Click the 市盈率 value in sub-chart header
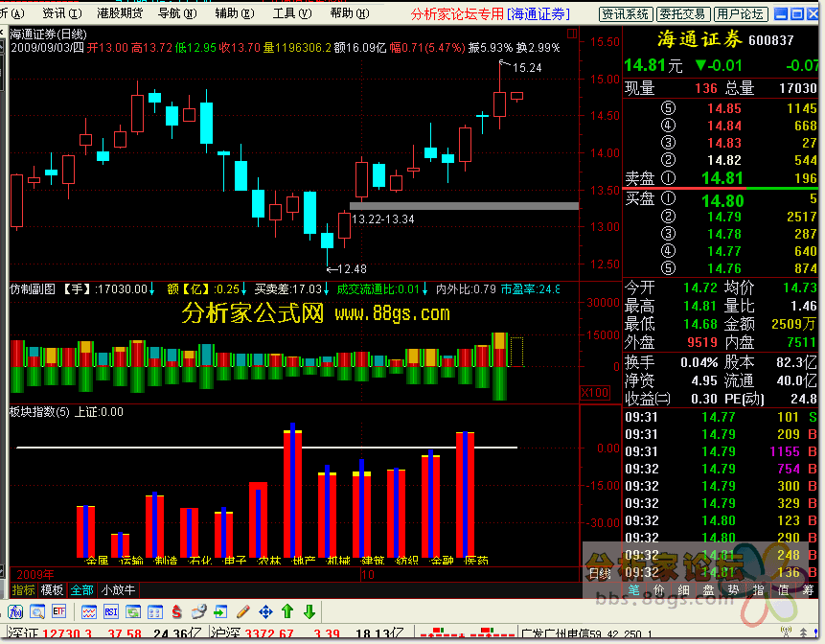Image resolution: width=825 pixels, height=644 pixels. tap(530, 288)
